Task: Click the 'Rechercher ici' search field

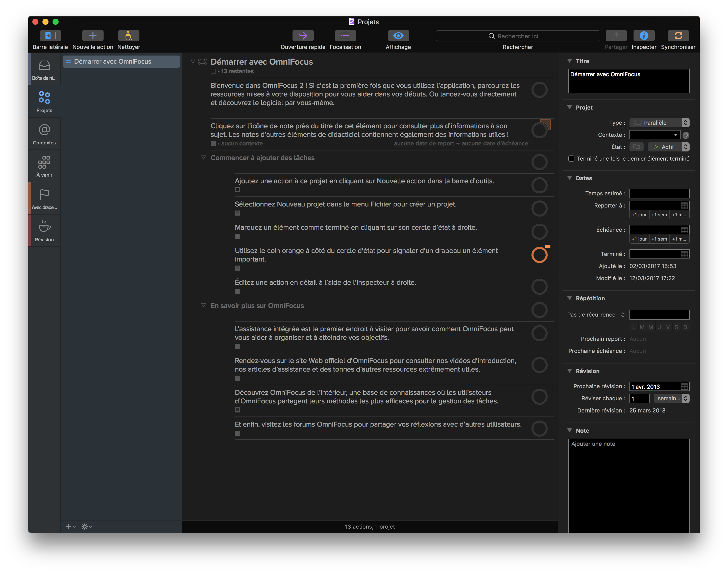Action: [518, 36]
